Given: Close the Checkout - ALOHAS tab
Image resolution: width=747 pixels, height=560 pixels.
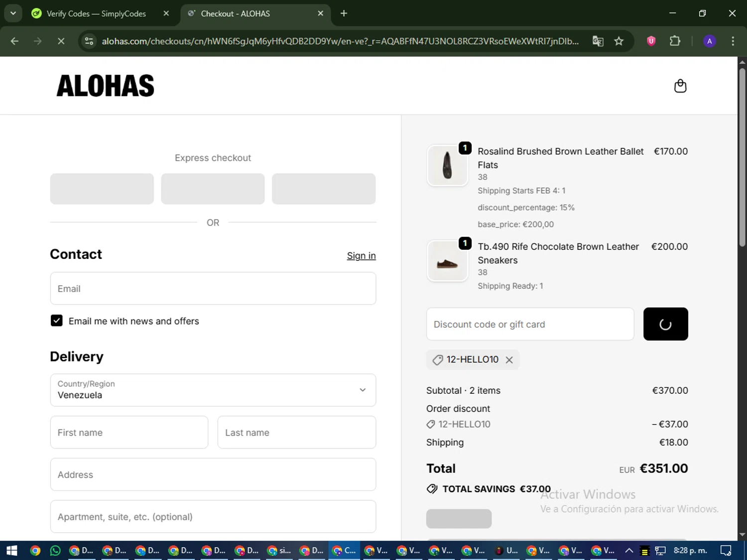Looking at the screenshot, I should point(321,13).
